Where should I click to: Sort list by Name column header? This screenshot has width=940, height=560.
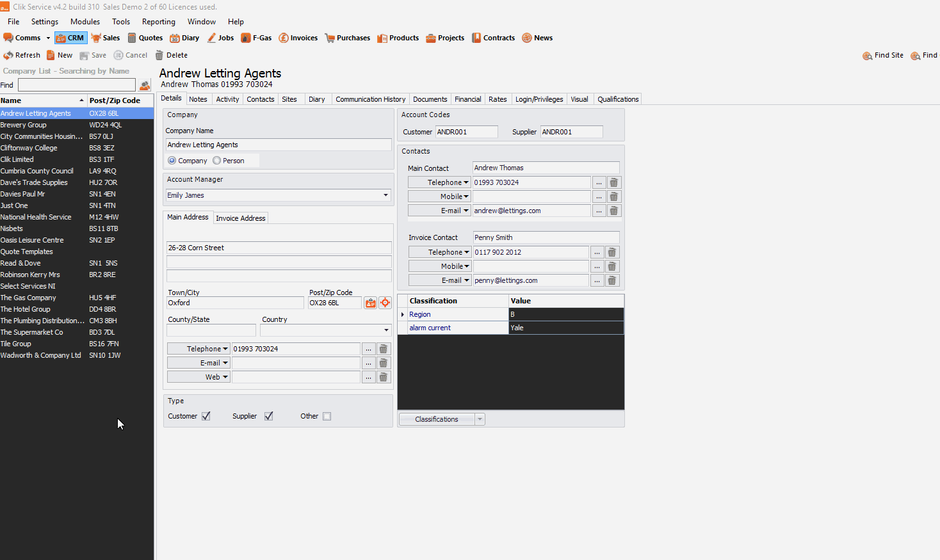(43, 100)
